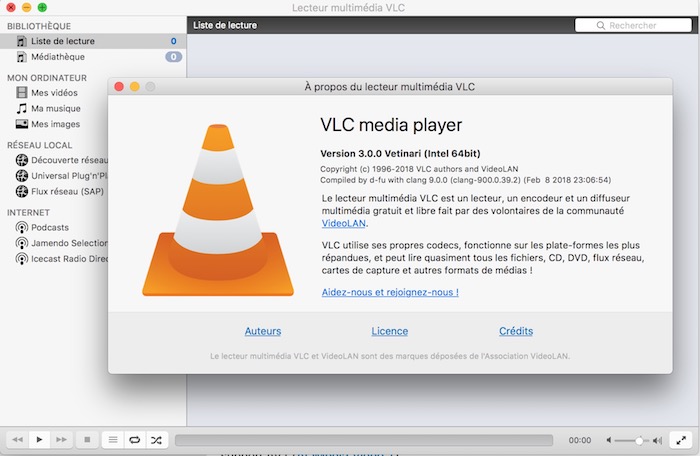Start playback with the play button

(39, 440)
